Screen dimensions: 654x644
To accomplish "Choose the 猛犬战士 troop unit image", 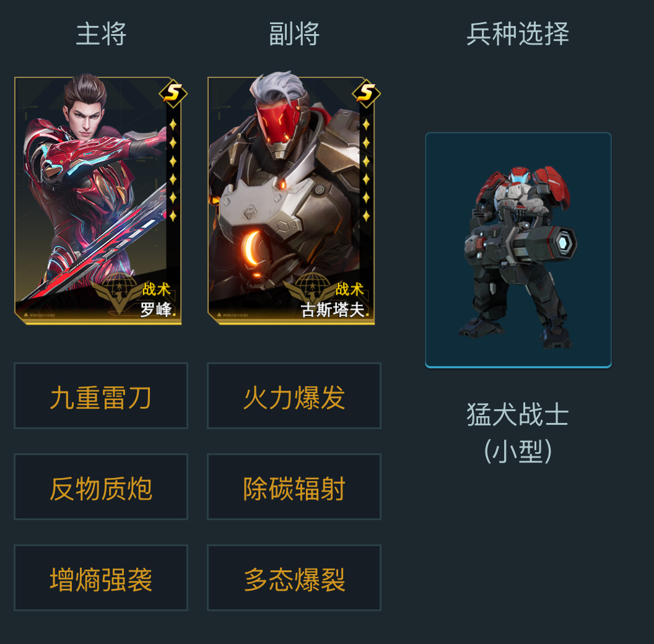I will coord(518,250).
